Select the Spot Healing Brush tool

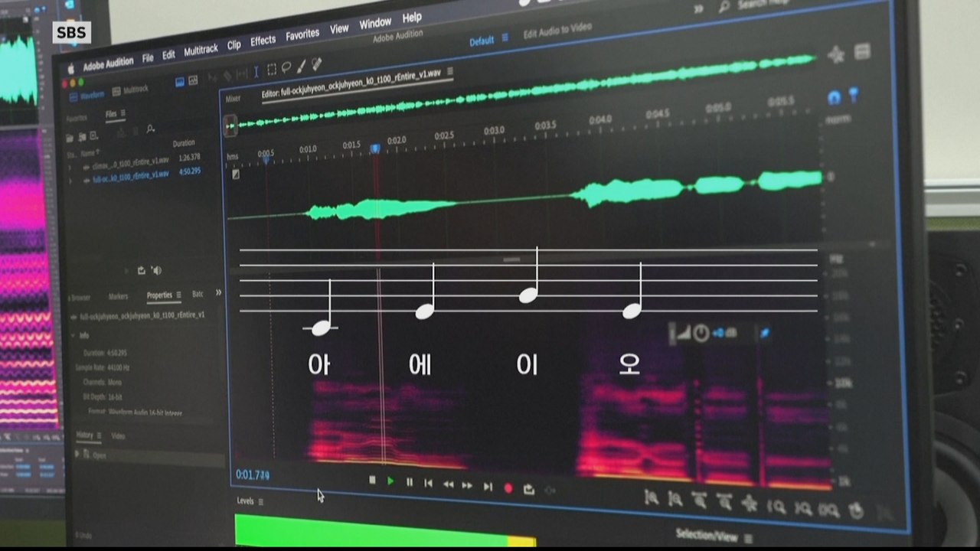pos(316,64)
